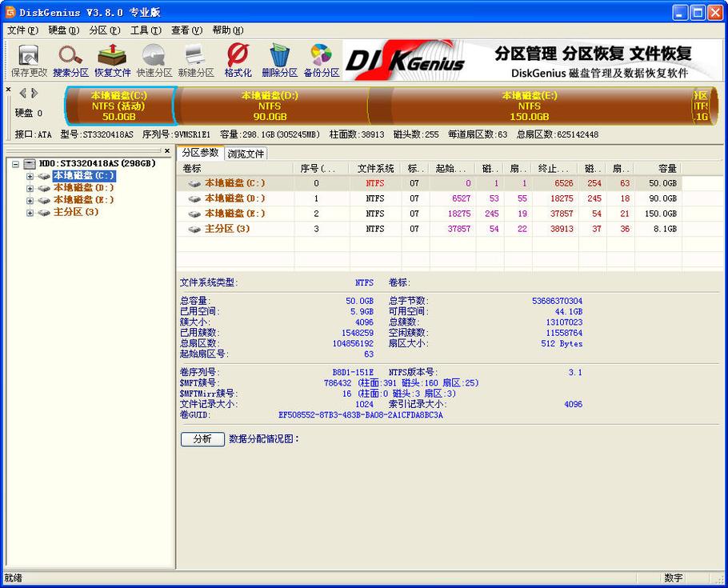
Task: Click the 序号 column header
Action: 322,169
